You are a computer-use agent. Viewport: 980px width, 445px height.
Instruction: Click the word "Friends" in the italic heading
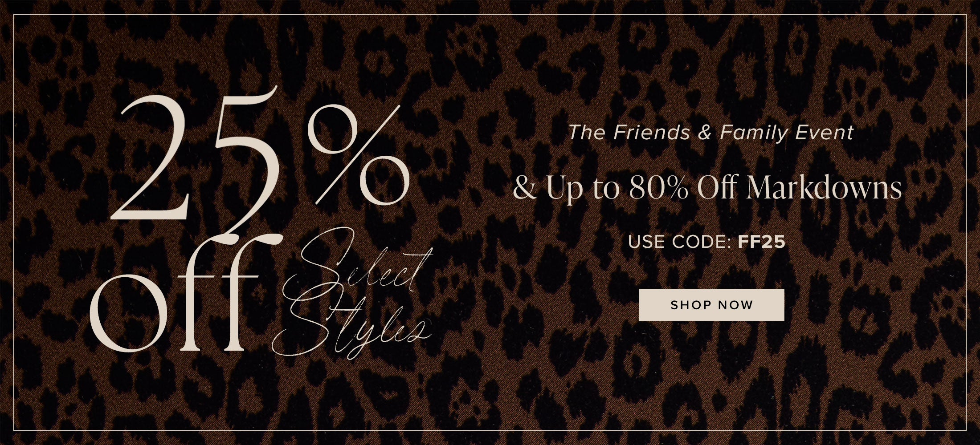point(652,133)
